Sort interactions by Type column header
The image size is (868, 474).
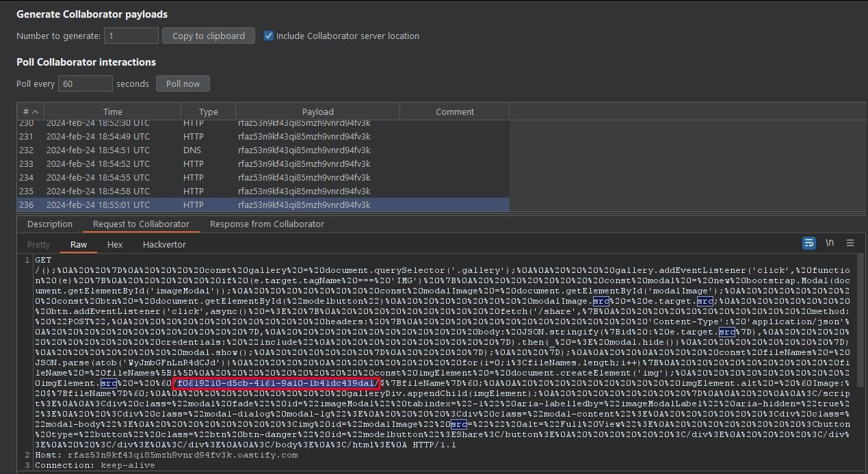pyautogui.click(x=208, y=112)
